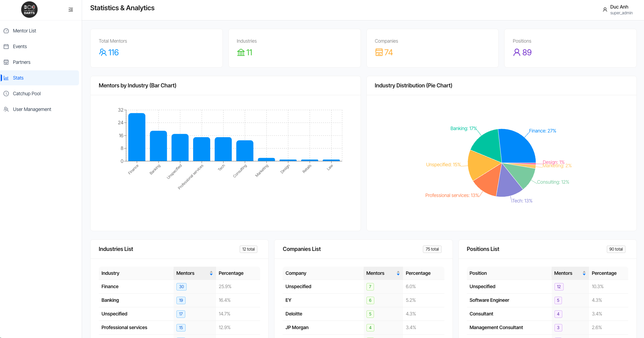Click the blue Finance pie slice
Viewport: 644px width, 338px height.
[x=516, y=145]
